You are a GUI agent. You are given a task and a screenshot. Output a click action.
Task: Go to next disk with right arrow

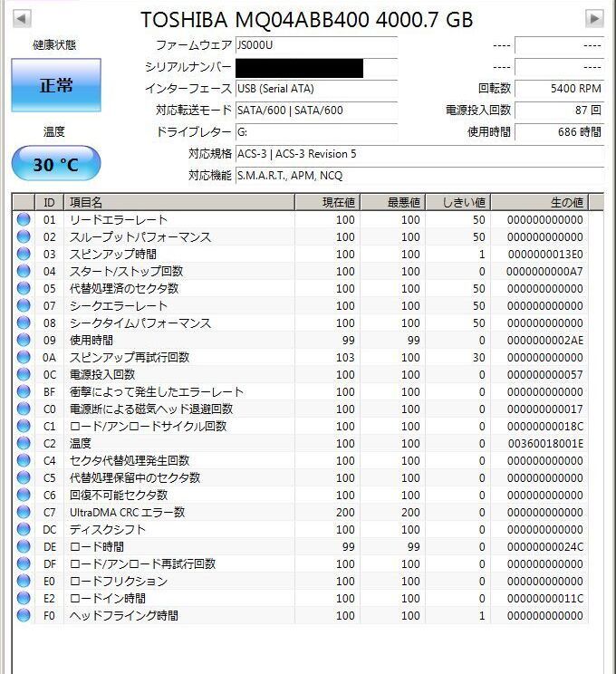[594, 18]
